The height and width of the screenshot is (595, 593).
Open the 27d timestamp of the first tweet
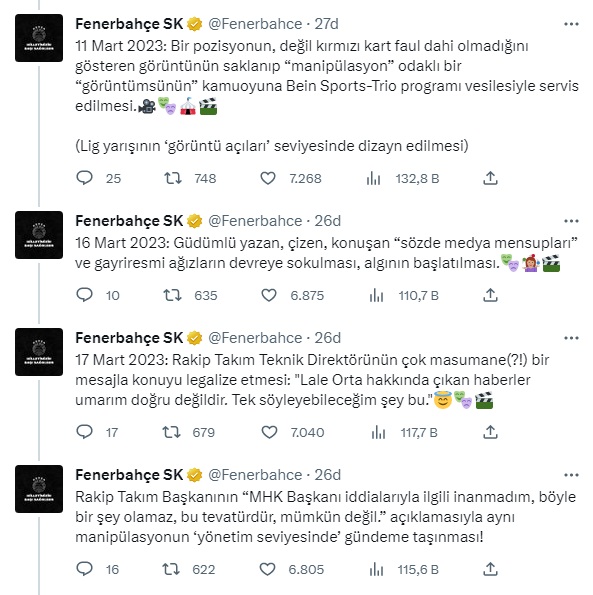[326, 24]
